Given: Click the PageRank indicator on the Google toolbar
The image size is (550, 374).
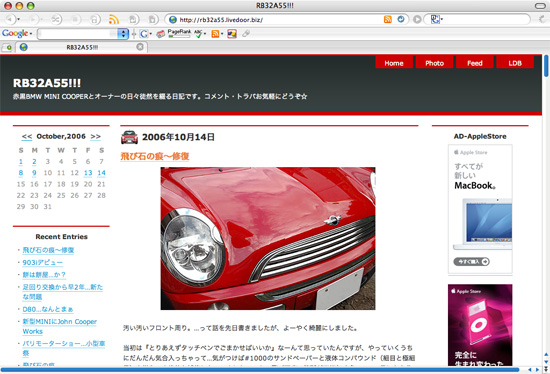Looking at the screenshot, I should (x=179, y=33).
